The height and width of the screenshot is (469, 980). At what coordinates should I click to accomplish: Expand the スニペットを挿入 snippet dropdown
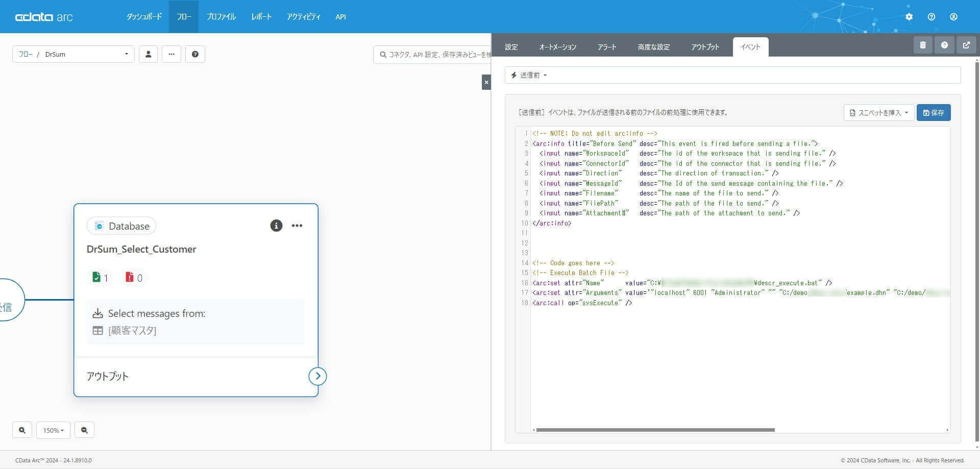[x=878, y=112]
